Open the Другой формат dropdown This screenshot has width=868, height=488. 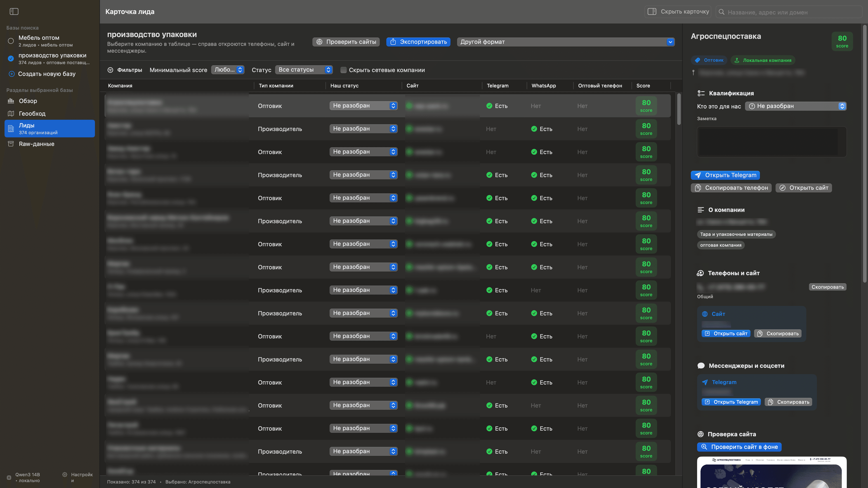coord(566,42)
